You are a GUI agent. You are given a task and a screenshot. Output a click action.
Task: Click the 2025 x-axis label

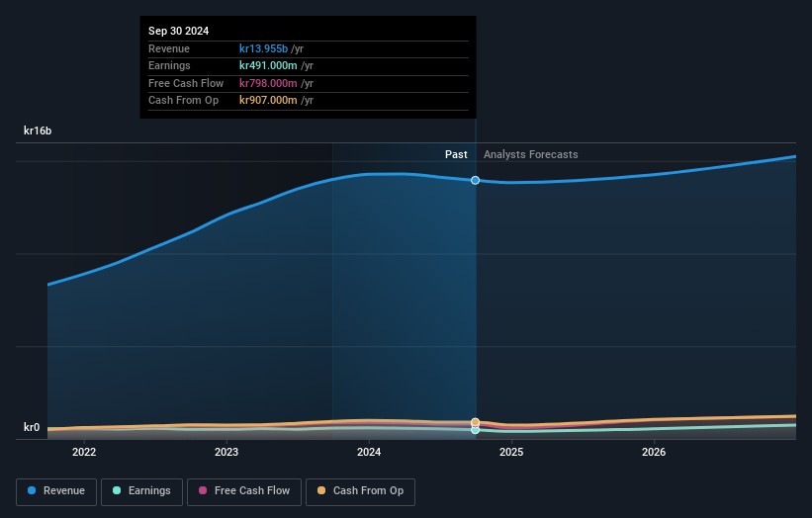pyautogui.click(x=511, y=452)
